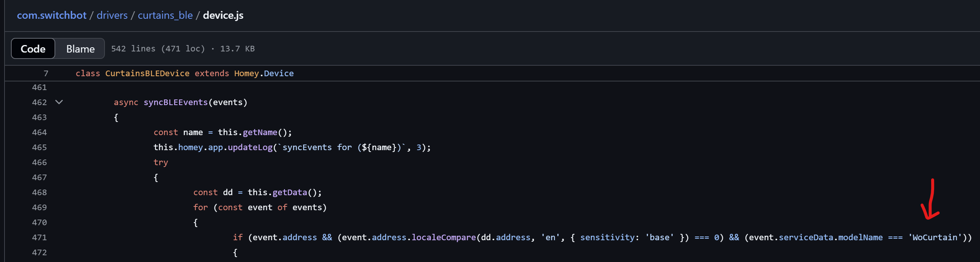Click the sensitivity: 'base' option text
980x262 pixels.
click(x=627, y=237)
